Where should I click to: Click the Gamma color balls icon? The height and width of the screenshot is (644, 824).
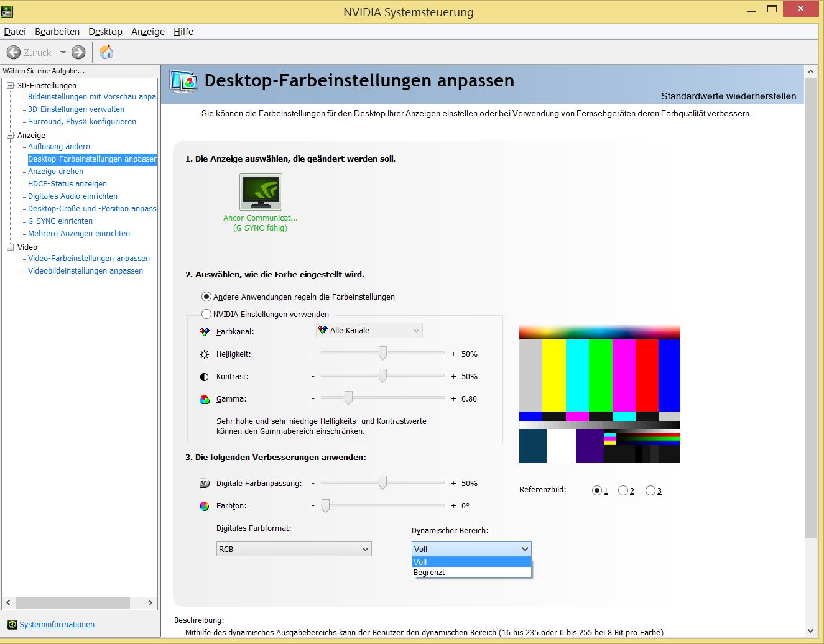(205, 399)
